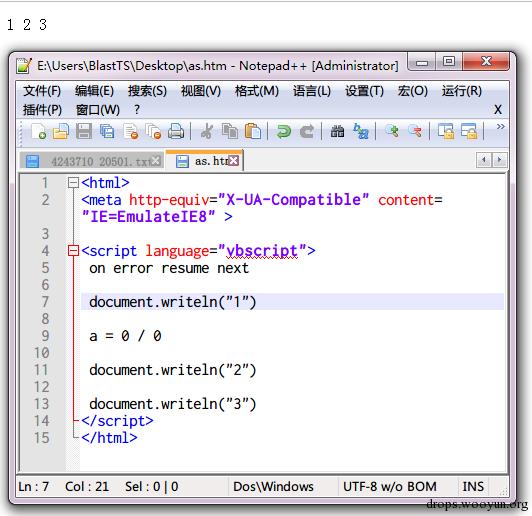The height and width of the screenshot is (516, 532).
Task: Collapse the script block fold marker
Action: [x=73, y=251]
